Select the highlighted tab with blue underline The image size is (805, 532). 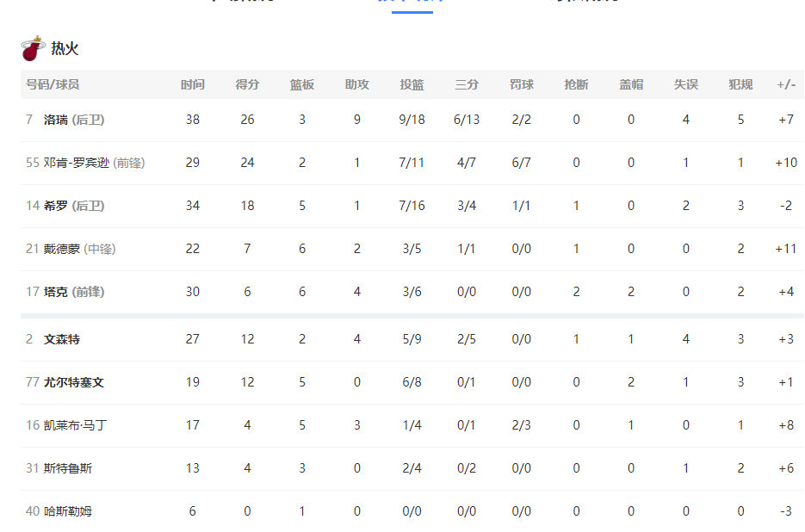(x=412, y=4)
